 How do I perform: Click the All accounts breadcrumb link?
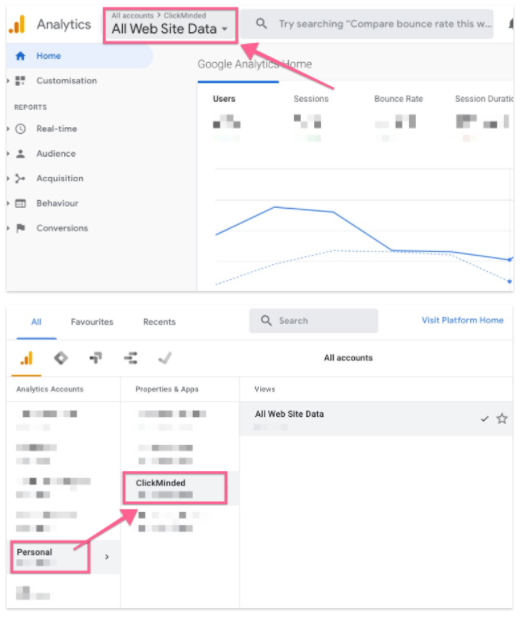(132, 15)
